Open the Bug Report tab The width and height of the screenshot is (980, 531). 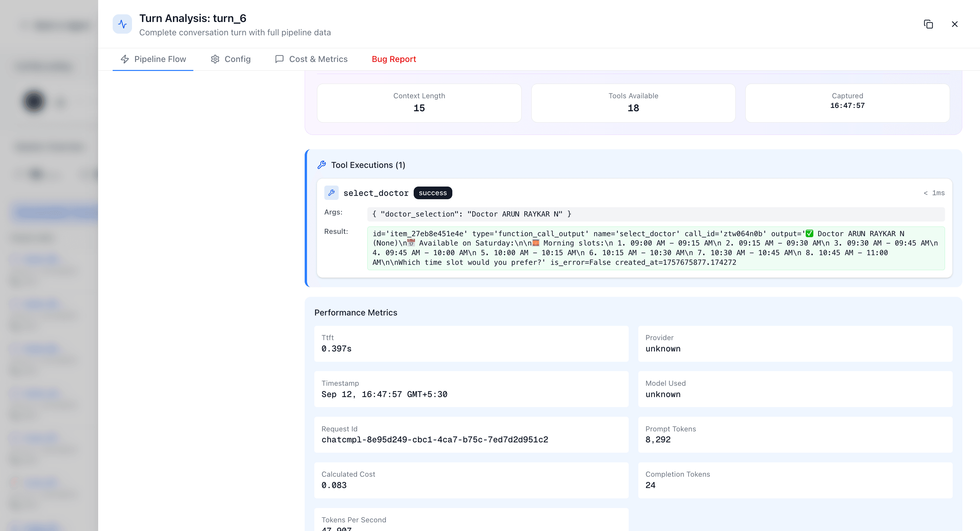coord(394,59)
